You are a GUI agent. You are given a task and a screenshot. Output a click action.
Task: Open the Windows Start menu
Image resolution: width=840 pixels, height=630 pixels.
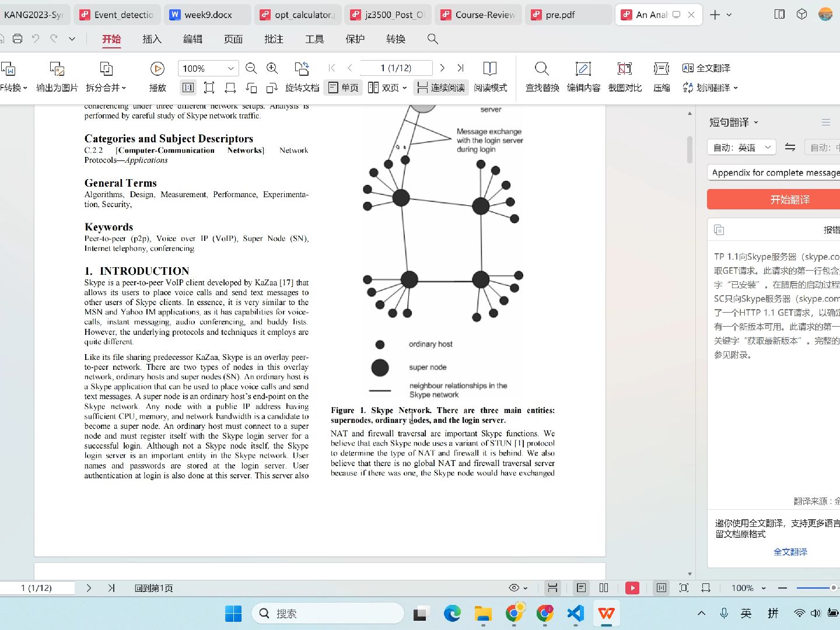(x=233, y=614)
